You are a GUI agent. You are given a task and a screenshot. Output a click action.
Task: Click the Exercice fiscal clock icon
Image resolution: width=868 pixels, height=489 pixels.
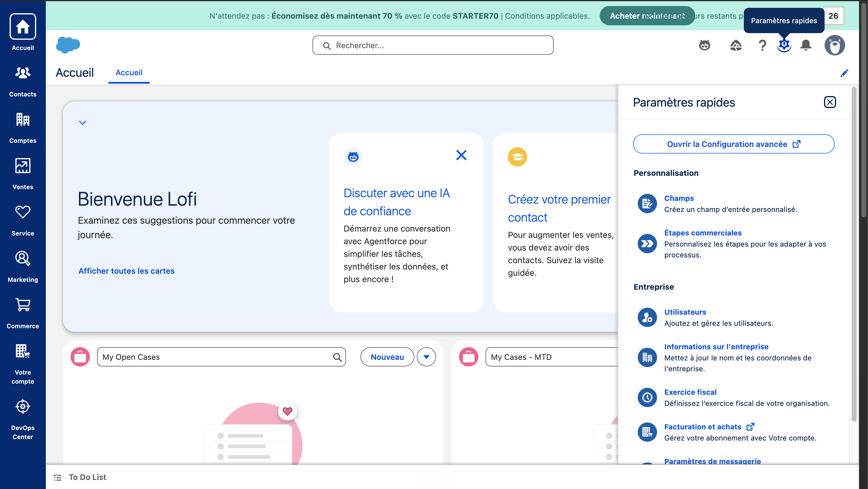tap(647, 397)
